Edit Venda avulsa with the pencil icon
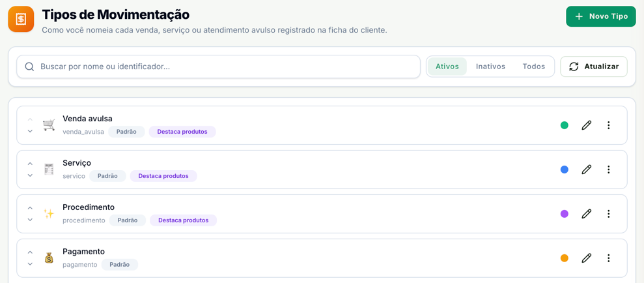 point(587,125)
